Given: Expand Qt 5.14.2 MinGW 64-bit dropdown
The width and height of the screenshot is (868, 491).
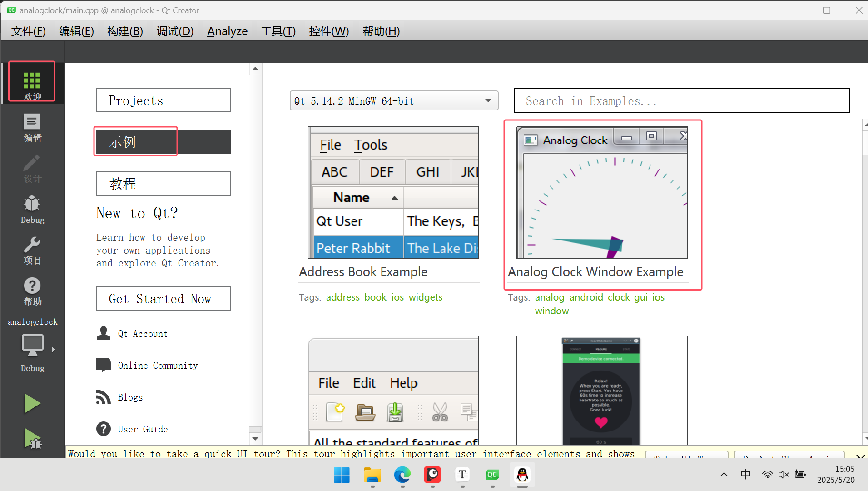Looking at the screenshot, I should 394,100.
